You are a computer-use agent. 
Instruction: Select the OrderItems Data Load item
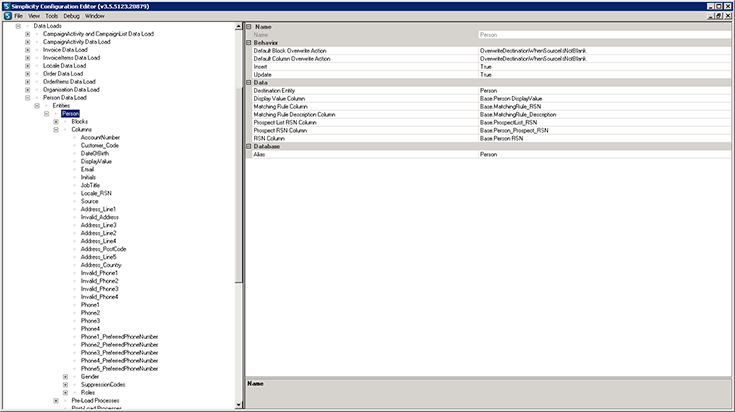pos(69,82)
